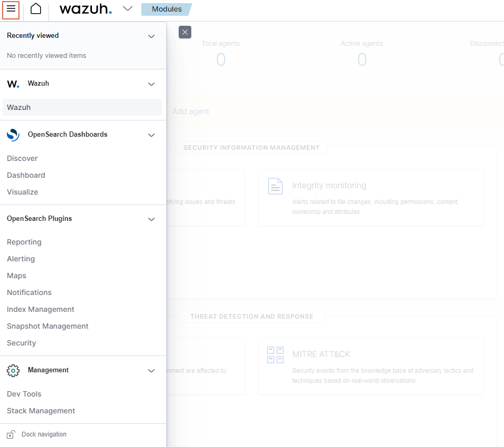Open Stack Management
The height and width of the screenshot is (447, 504).
pos(41,411)
